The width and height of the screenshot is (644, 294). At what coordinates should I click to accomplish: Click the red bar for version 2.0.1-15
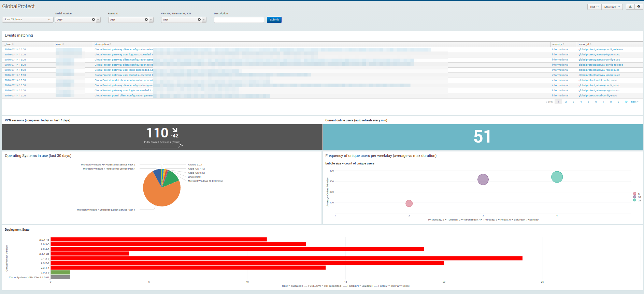[159, 240]
